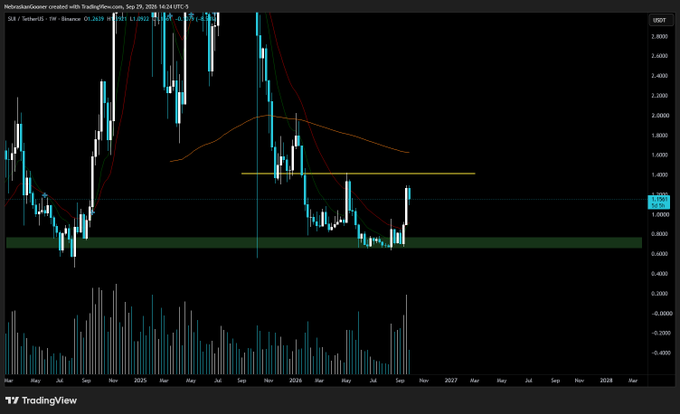Click the 0.6000 price axis label
680x414 pixels.
[x=659, y=254]
